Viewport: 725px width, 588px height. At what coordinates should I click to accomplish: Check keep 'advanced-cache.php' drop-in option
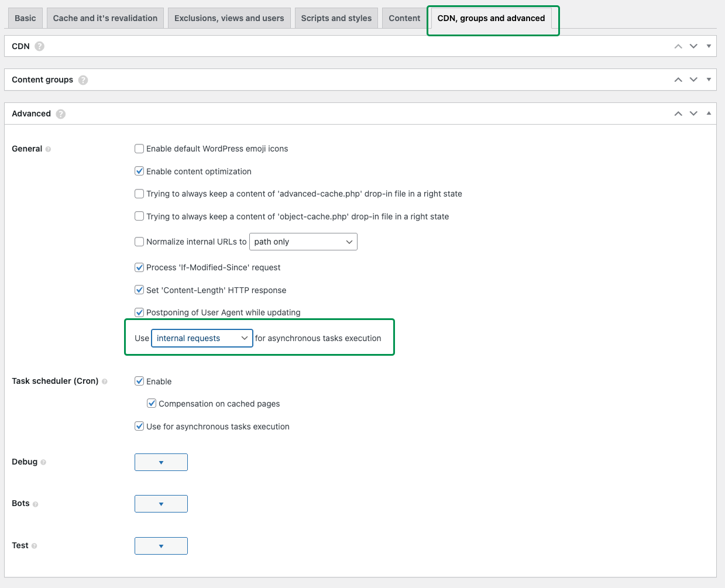(139, 194)
